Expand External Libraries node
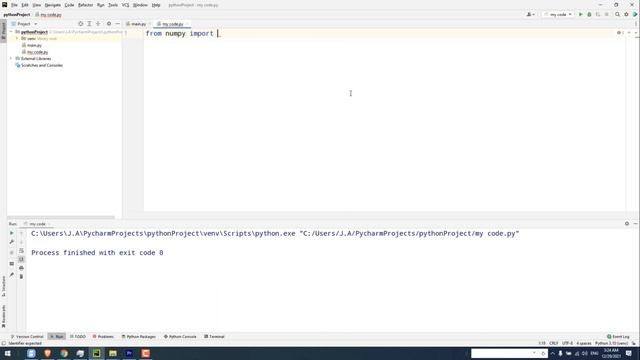 [11, 58]
